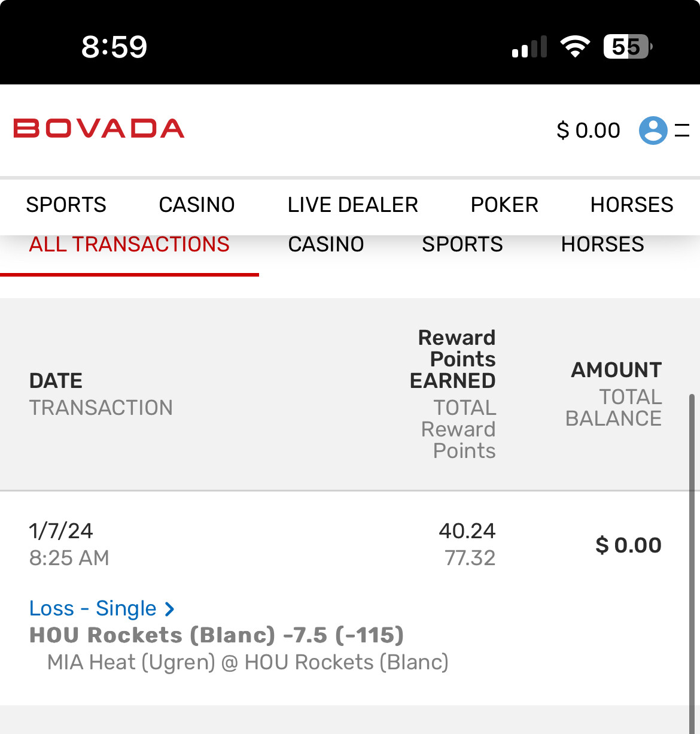700x734 pixels.
Task: Expand details using the Loss - Single chevron
Action: [x=170, y=609]
